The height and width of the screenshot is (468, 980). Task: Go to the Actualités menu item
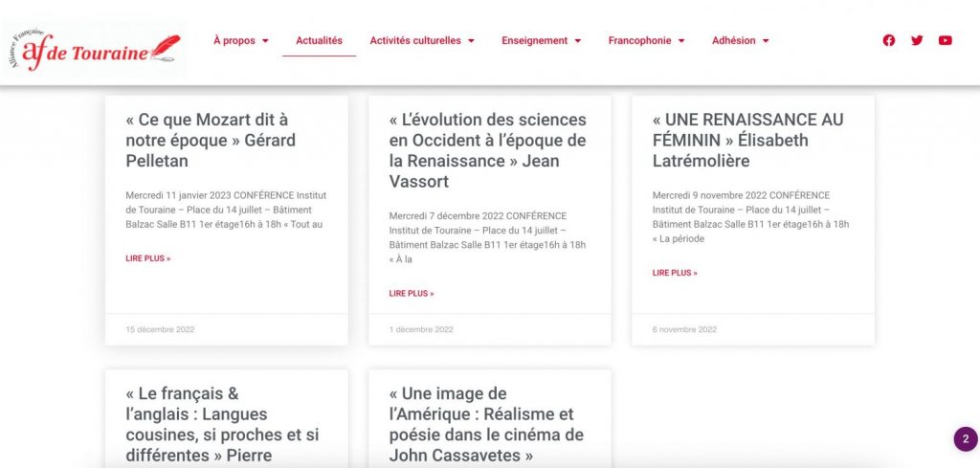[x=319, y=40]
